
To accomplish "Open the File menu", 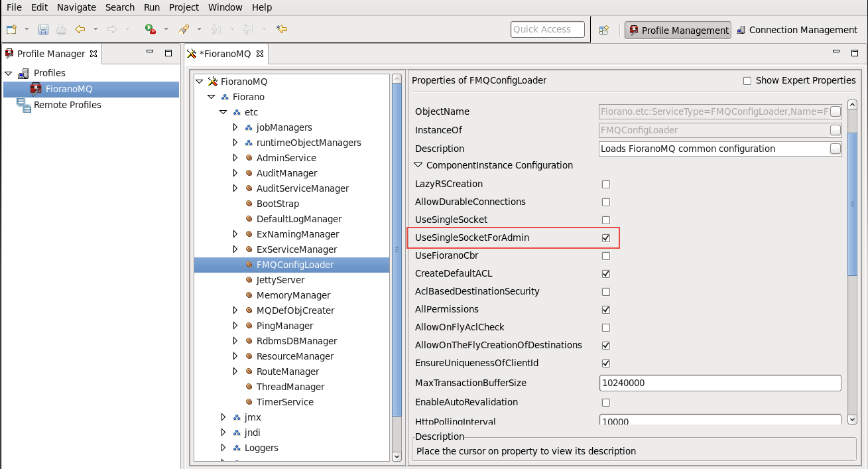I will click(x=14, y=7).
